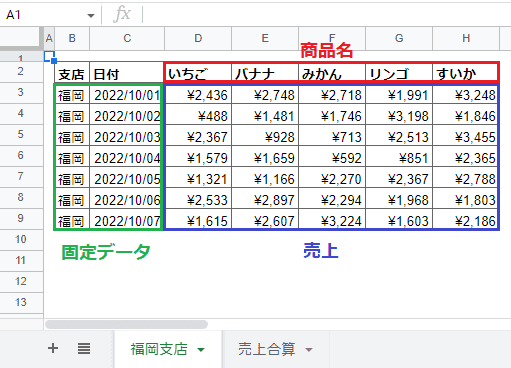511x368 pixels.
Task: Click the horizontal scrollbar thumb
Action: tap(126, 324)
